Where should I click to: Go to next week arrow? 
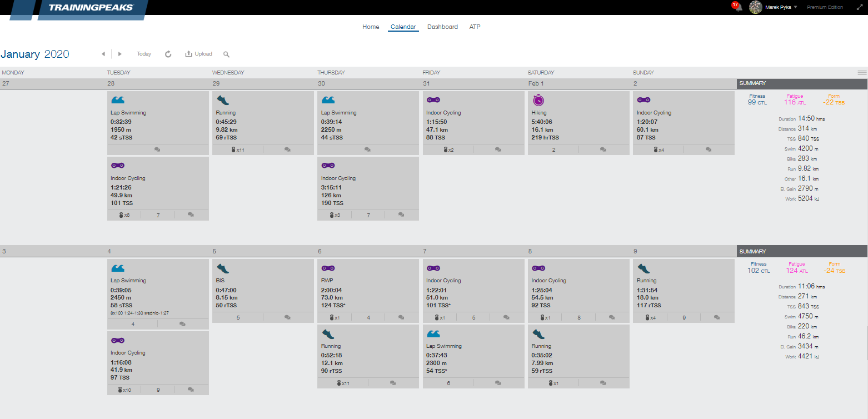[x=120, y=54]
